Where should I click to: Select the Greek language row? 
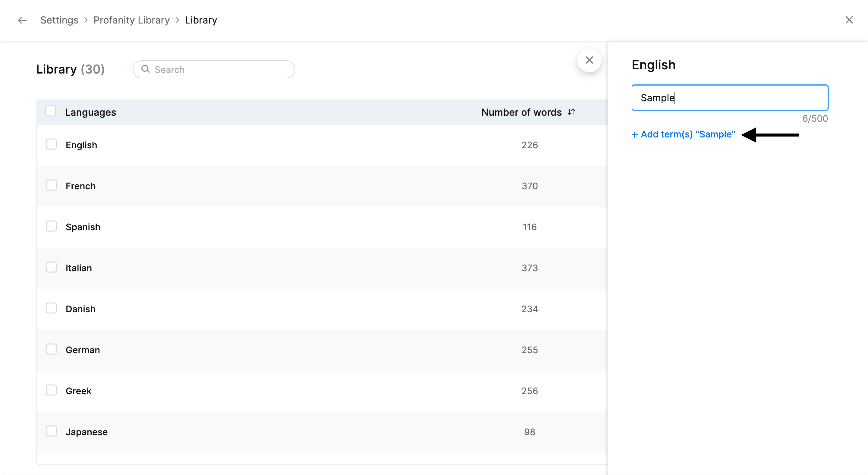(x=78, y=391)
